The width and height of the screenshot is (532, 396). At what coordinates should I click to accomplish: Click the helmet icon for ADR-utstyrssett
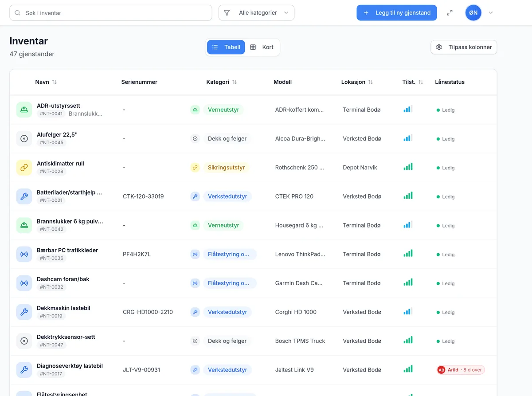[x=24, y=110]
